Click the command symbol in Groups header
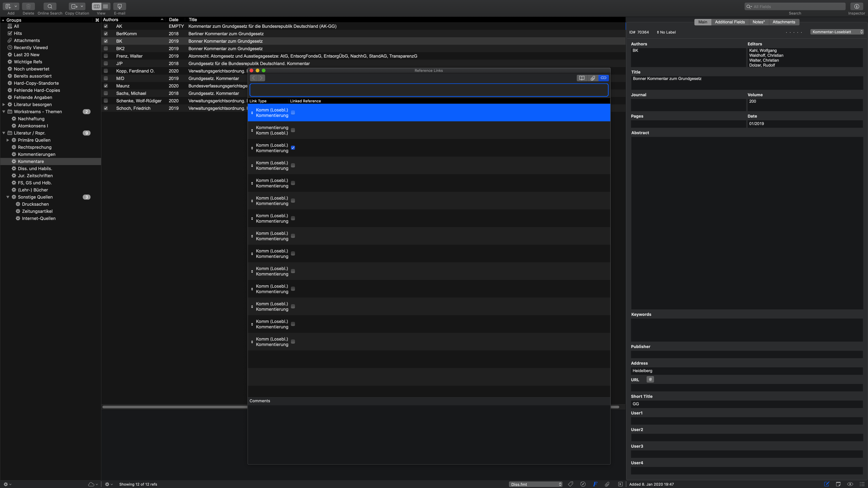Screen dimensions: 868x488 [97, 20]
